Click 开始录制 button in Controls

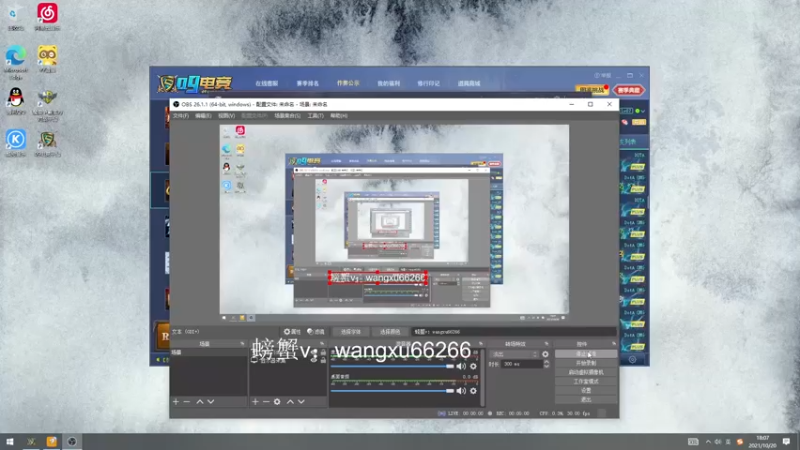[x=586, y=363]
